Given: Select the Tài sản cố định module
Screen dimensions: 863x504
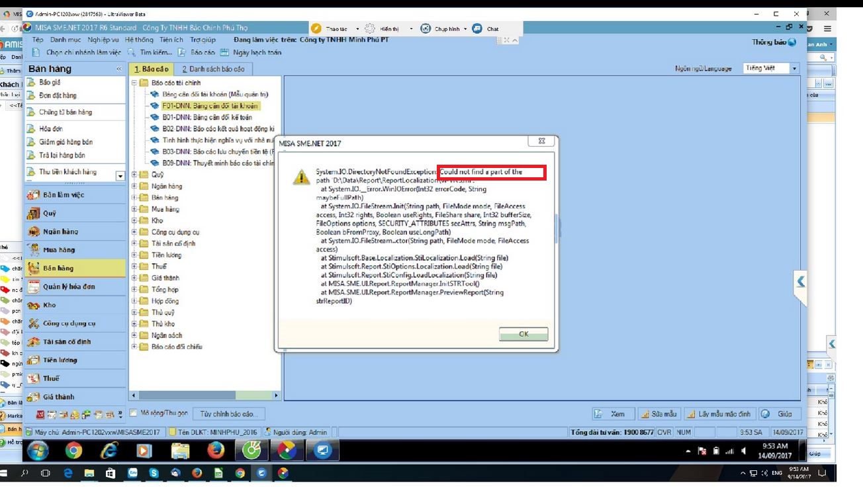Looking at the screenshot, I should [x=75, y=342].
